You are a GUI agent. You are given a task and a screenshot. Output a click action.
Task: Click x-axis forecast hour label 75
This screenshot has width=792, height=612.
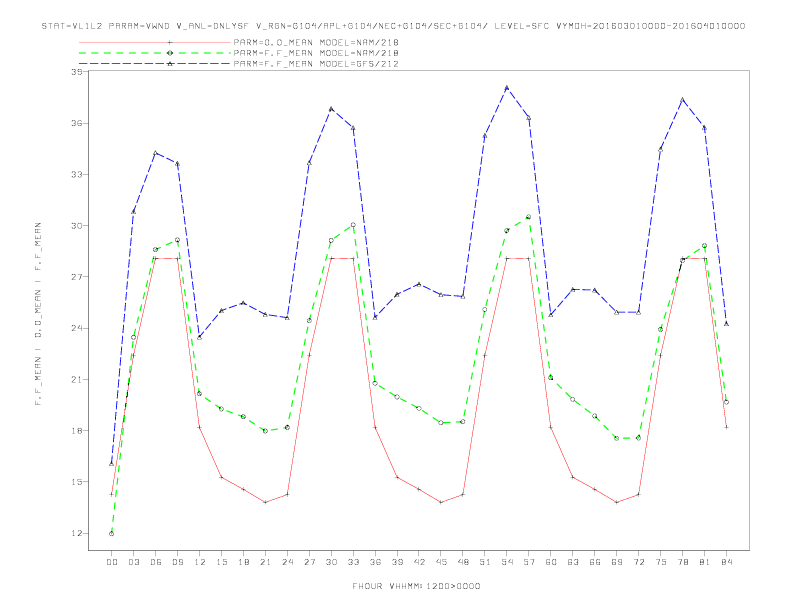click(x=661, y=562)
